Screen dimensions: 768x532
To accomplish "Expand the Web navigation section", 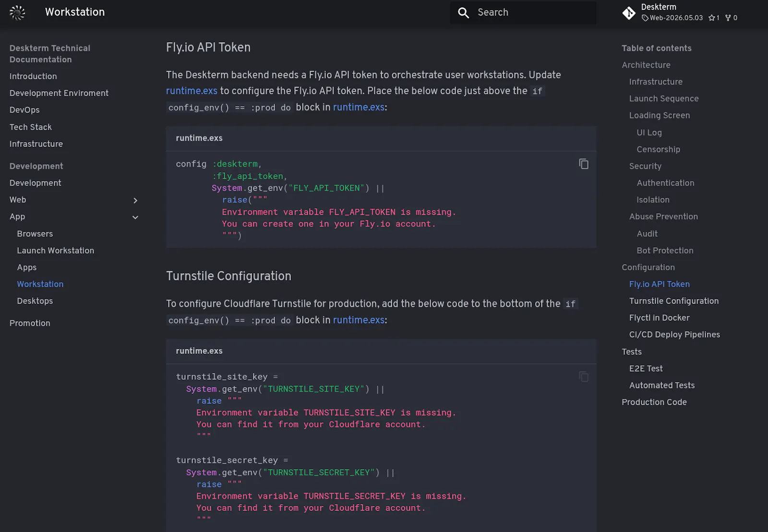I will [135, 200].
